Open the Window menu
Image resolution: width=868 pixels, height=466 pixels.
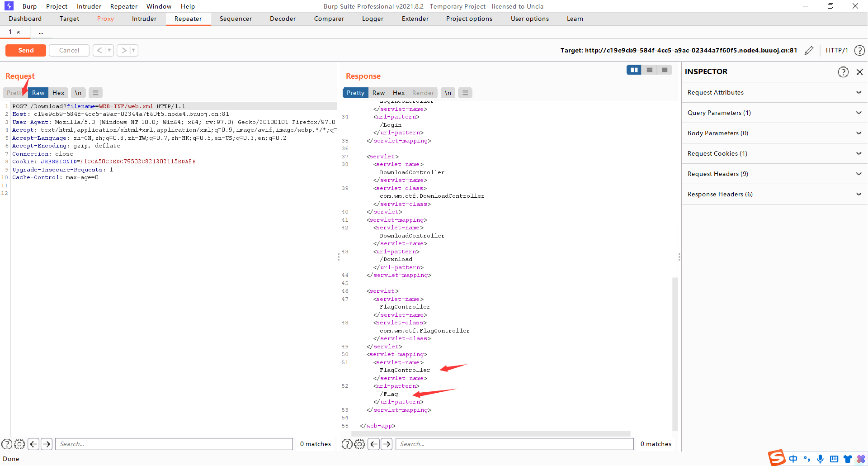[159, 6]
